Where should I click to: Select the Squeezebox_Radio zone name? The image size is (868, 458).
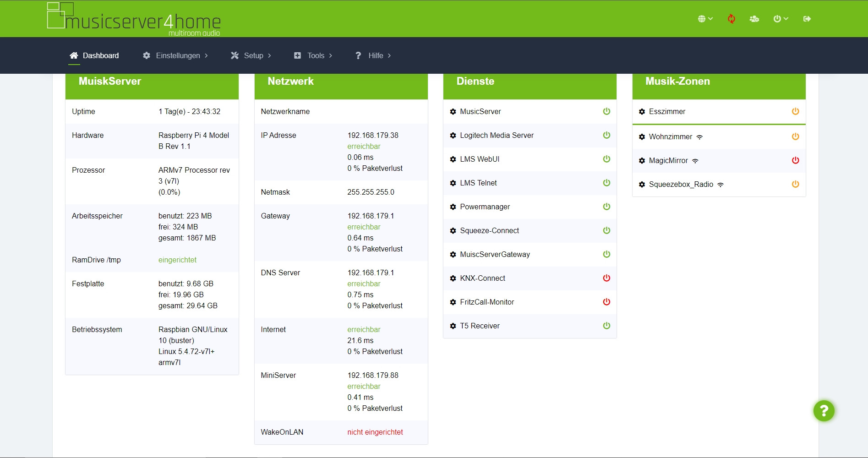coord(681,185)
